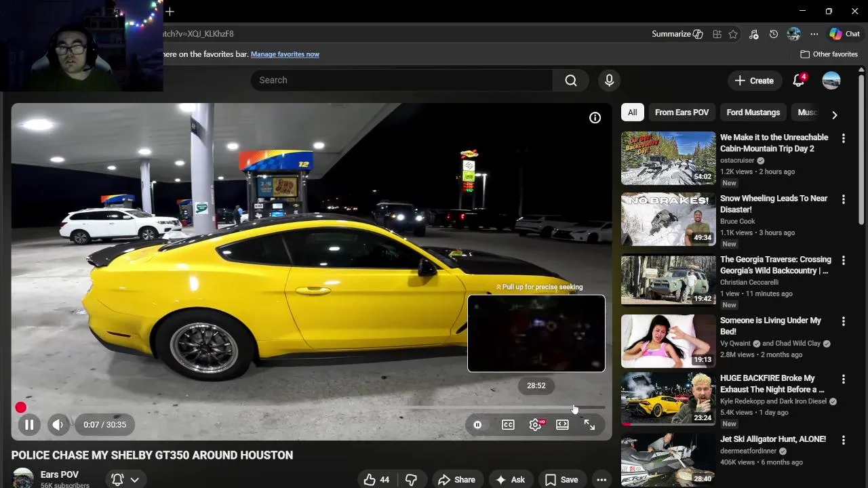Select the From Ears POV chip
The height and width of the screenshot is (488, 868).
click(682, 113)
